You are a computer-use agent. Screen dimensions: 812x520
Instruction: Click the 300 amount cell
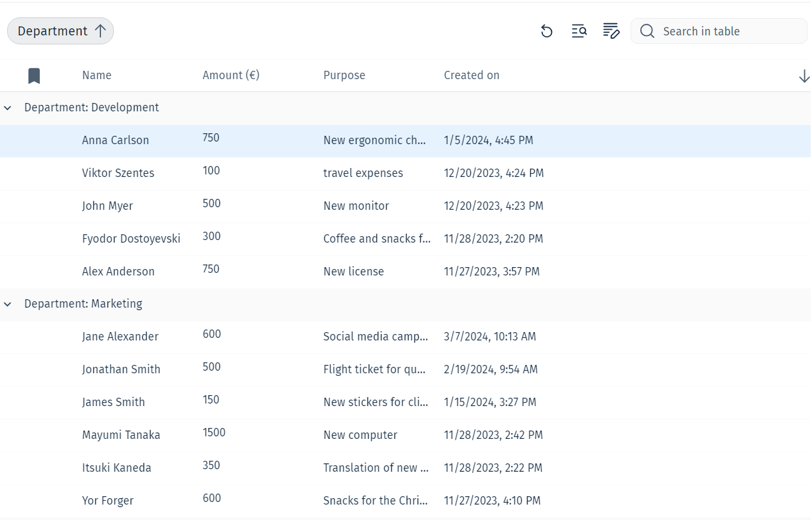(212, 236)
